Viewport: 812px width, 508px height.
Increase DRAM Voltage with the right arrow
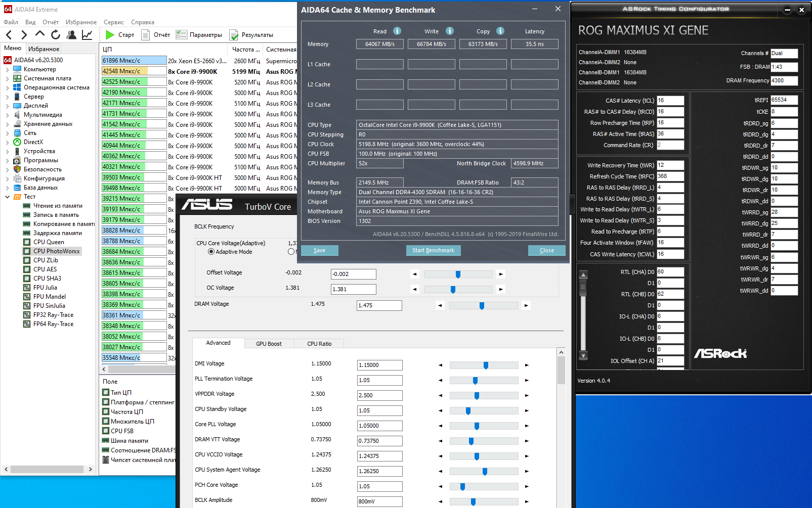pyautogui.click(x=526, y=305)
